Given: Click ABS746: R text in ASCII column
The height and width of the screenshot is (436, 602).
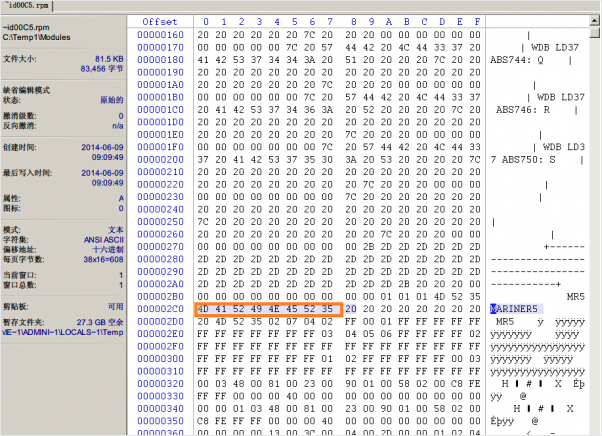Looking at the screenshot, I should coord(523,110).
